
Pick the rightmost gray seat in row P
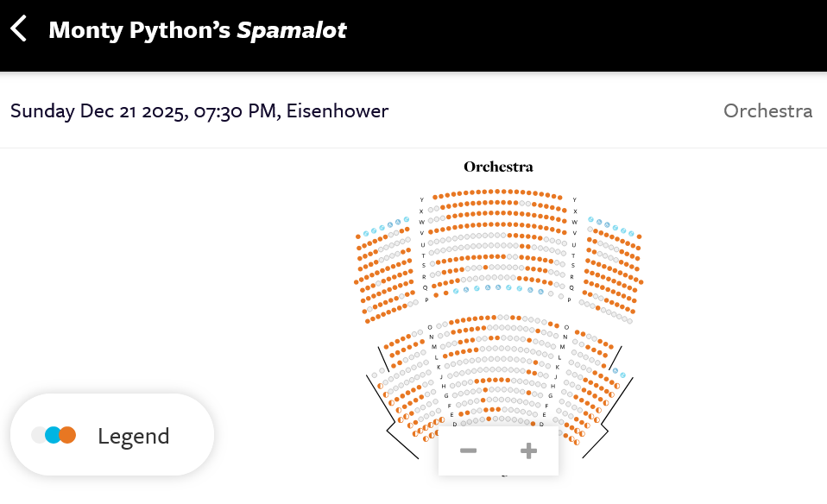[x=561, y=296]
